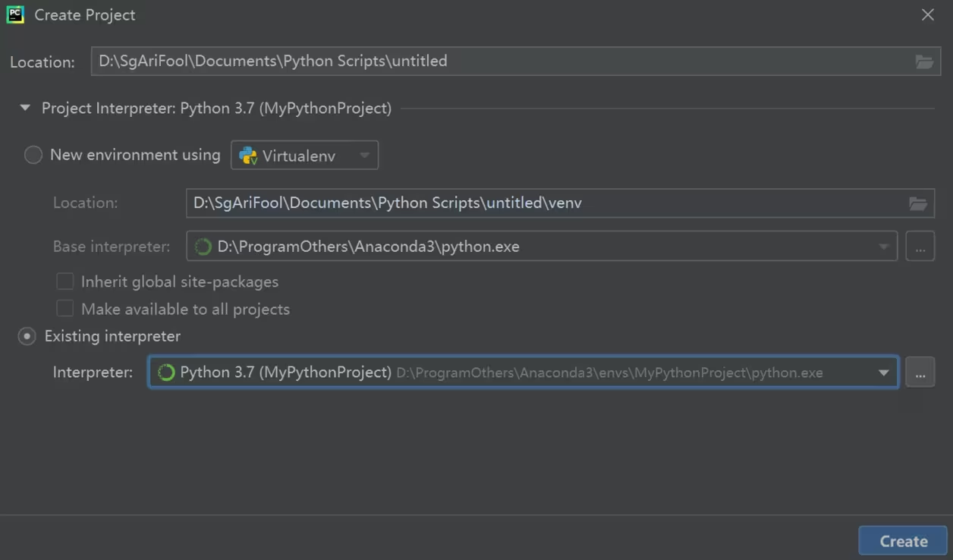
Task: Browse folder icon for venv Location
Action: (x=918, y=203)
